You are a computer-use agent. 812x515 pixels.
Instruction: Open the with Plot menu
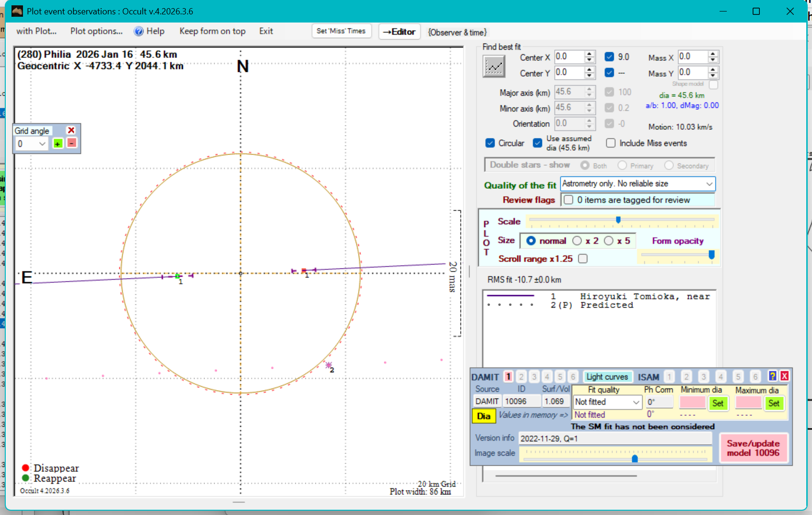pos(36,31)
